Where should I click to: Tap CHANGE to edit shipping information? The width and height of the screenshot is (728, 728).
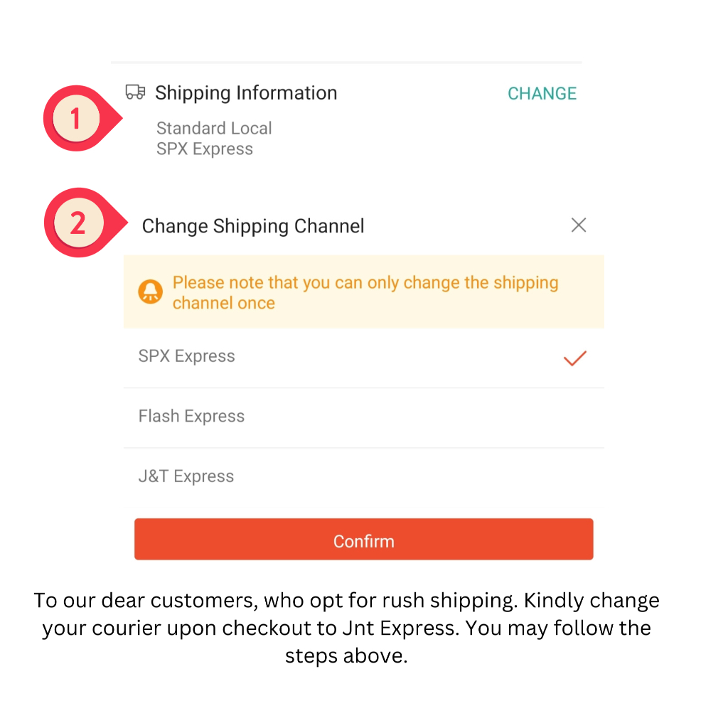542,94
